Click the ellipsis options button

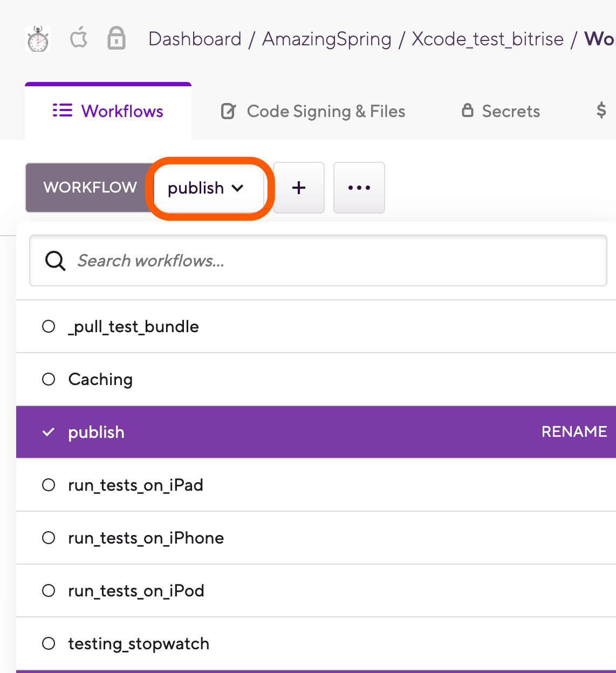tap(359, 188)
